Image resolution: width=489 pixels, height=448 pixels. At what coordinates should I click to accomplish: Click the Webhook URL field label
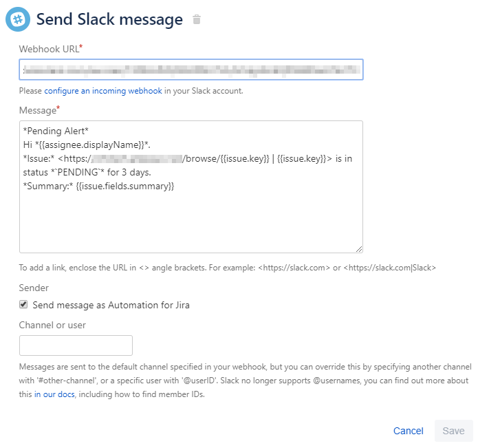coord(48,48)
